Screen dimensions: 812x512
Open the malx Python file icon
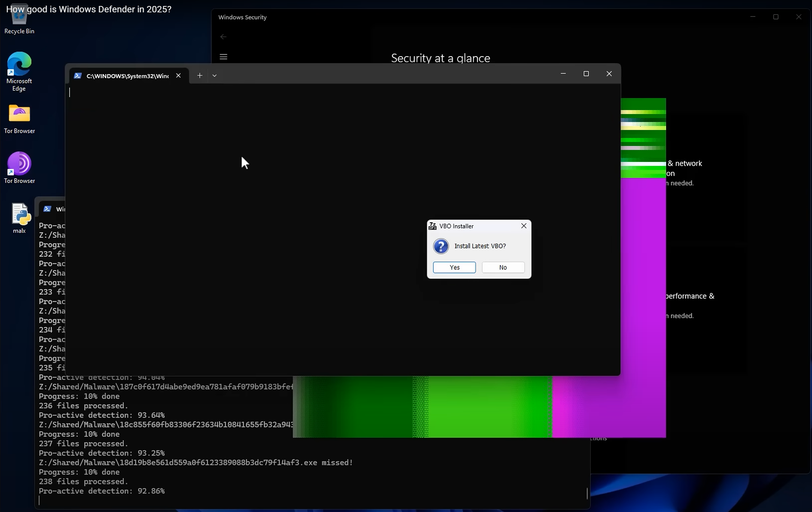pos(19,218)
